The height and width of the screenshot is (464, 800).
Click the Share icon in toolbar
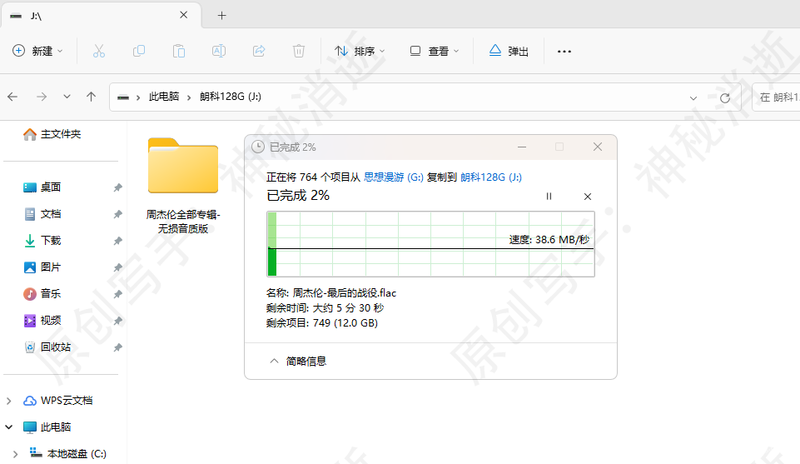pos(259,51)
